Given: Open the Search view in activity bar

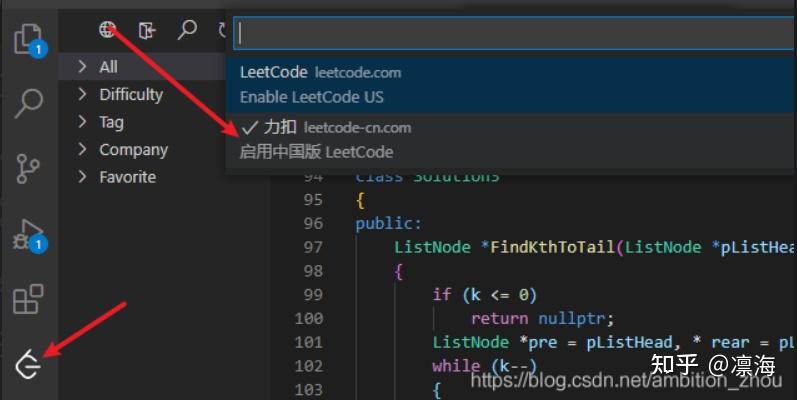Looking at the screenshot, I should click(28, 103).
